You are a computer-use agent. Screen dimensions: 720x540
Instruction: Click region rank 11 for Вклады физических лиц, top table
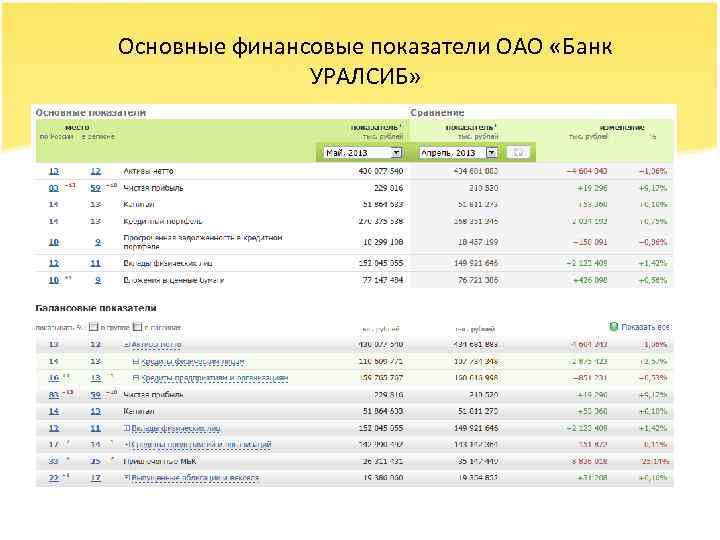(96, 263)
